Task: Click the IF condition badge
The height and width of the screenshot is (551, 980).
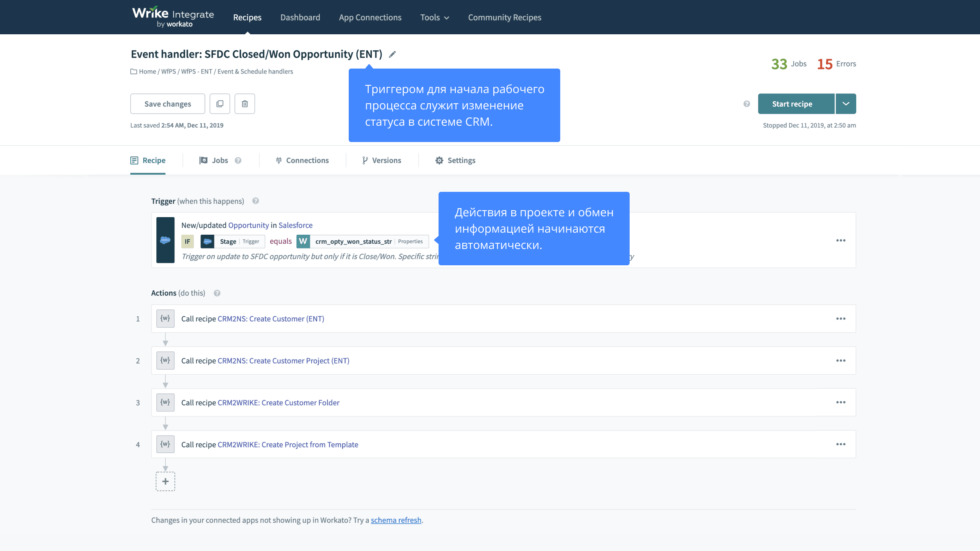Action: tap(187, 241)
